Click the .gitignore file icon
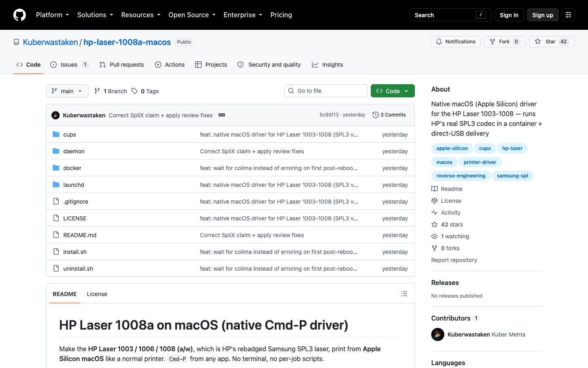The image size is (588, 368). point(56,201)
